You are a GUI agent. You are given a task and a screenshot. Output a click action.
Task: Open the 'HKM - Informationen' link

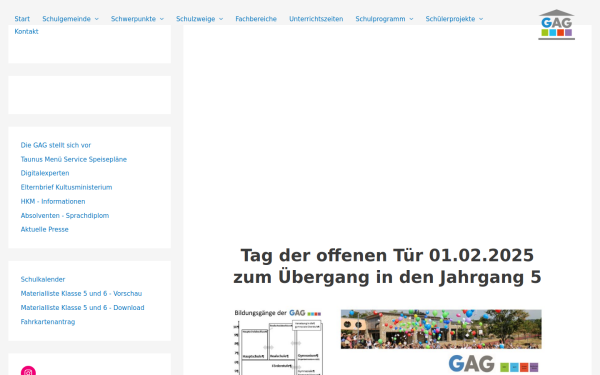[53, 201]
